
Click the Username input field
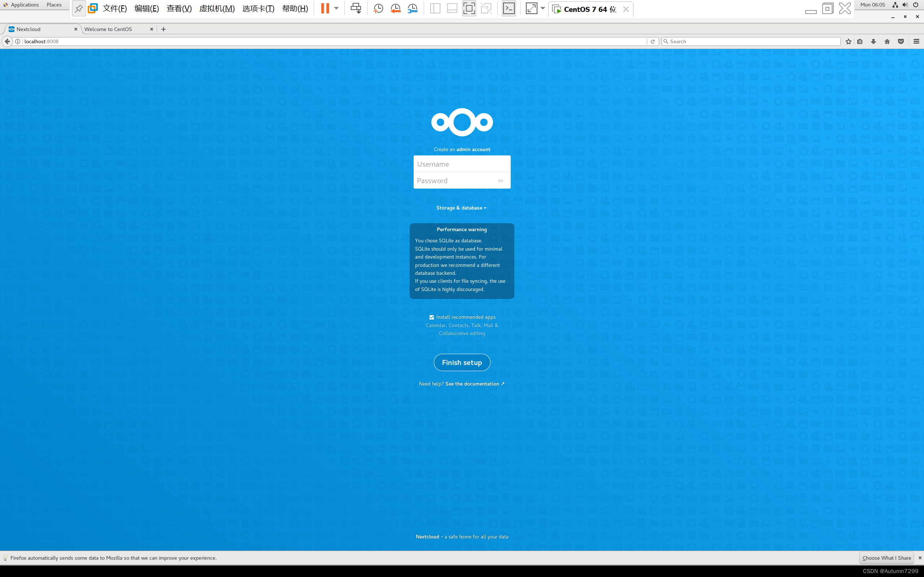[462, 164]
